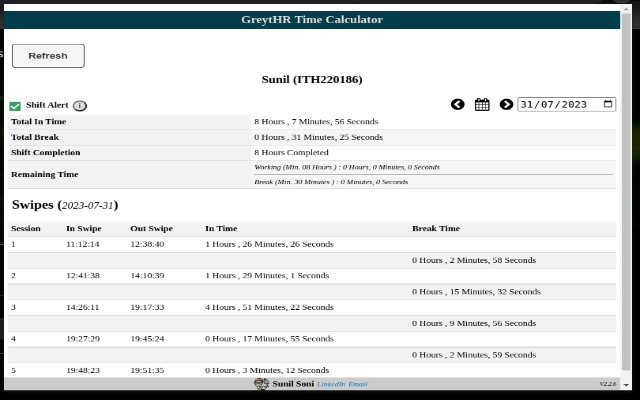Click the scrollbar down arrow

point(626,384)
